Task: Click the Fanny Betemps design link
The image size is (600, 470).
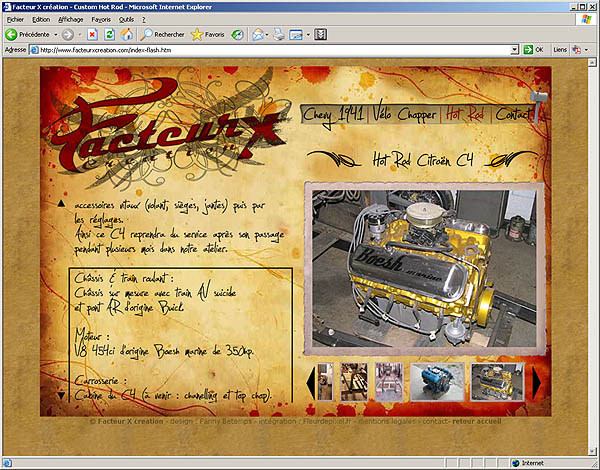Action: (x=225, y=421)
